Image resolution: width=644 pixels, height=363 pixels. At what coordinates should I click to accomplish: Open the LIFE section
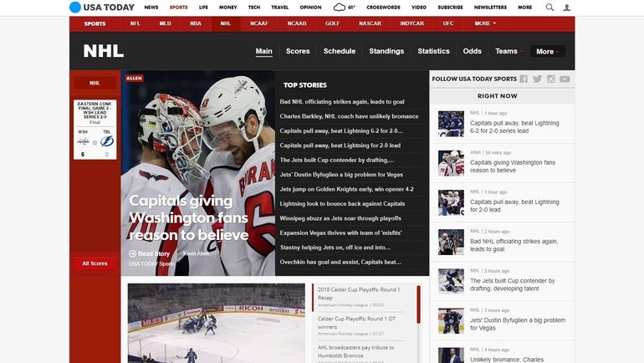click(x=203, y=8)
